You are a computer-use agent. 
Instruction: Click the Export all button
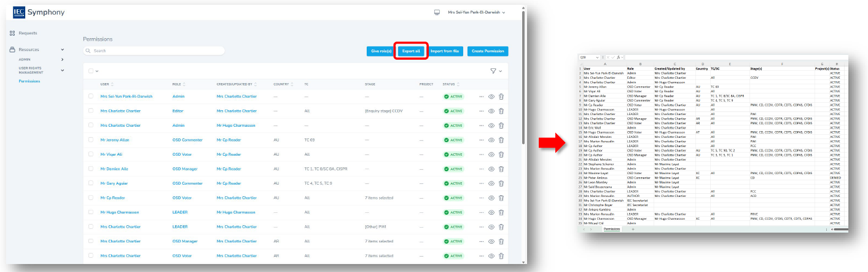pyautogui.click(x=411, y=51)
